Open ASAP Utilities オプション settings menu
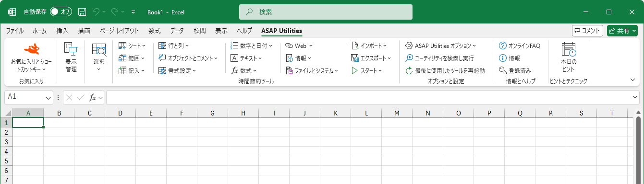The height and width of the screenshot is (184, 644). pyautogui.click(x=440, y=46)
